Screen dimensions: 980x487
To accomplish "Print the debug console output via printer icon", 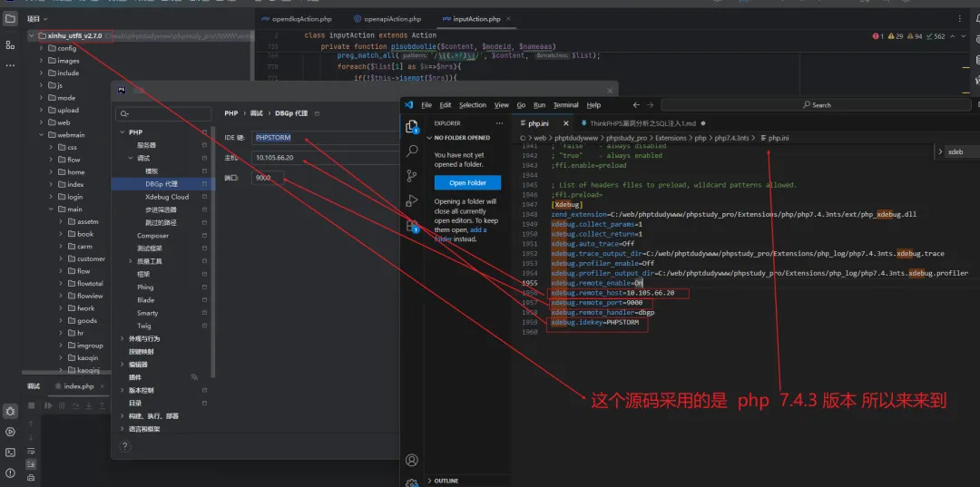I will point(31,478).
